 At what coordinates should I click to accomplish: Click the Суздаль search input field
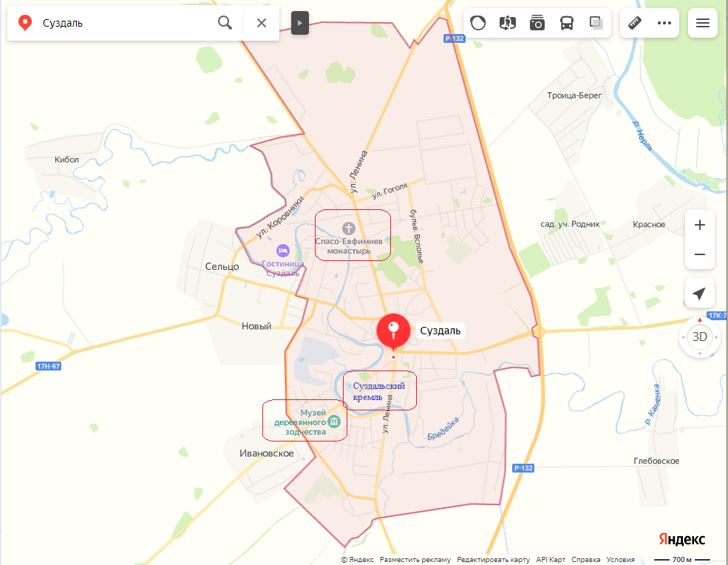(126, 23)
